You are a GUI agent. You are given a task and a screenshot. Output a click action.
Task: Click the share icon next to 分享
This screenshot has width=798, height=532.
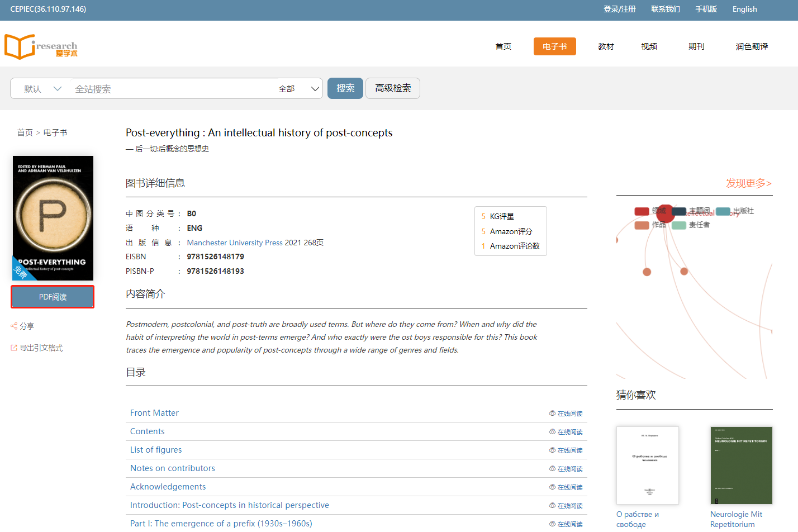click(14, 326)
